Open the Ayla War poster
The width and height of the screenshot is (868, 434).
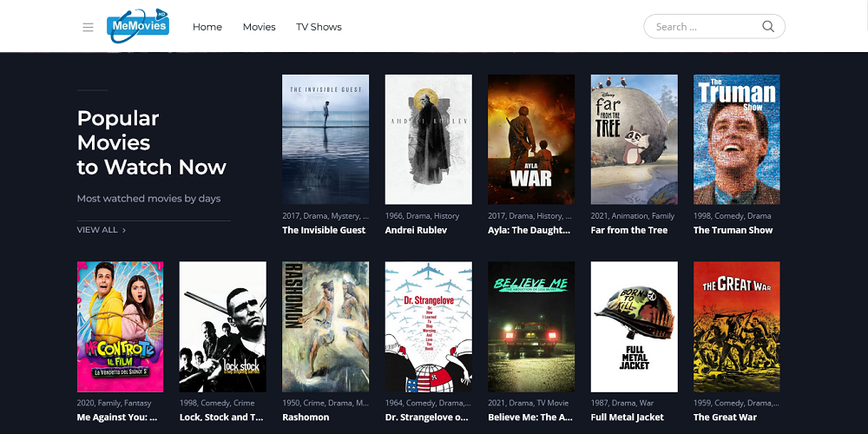click(x=531, y=140)
